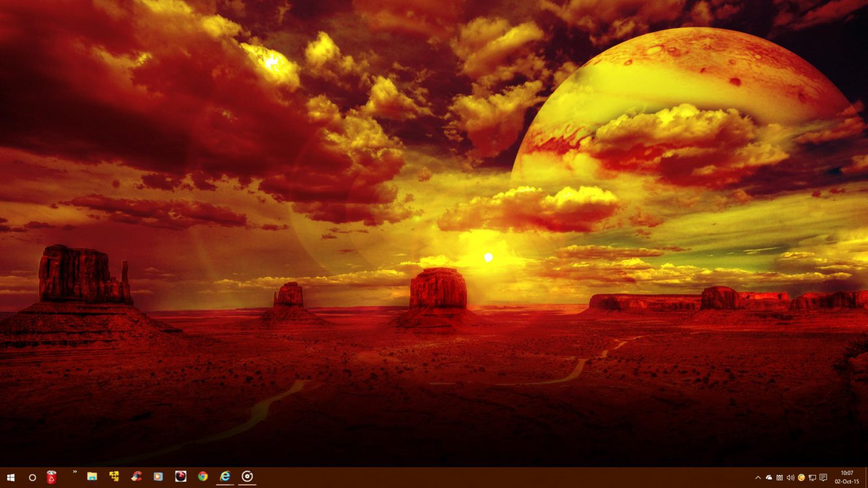
Task: Switch to the circular target app window
Action: (247, 476)
